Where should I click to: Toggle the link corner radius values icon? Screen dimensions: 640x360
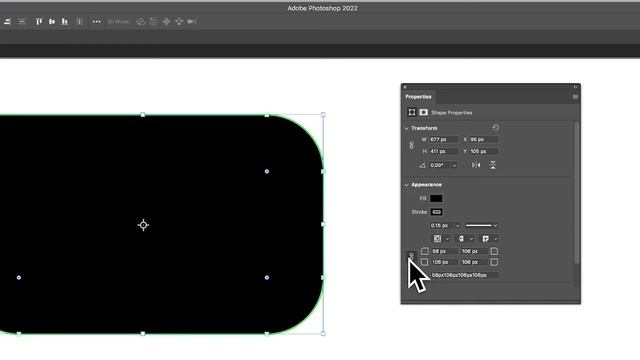coord(411,256)
